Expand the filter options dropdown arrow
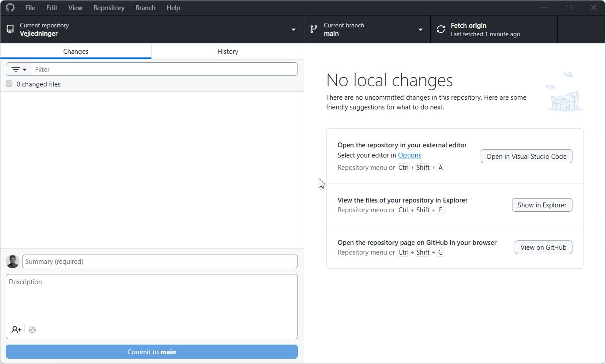Image resolution: width=606 pixels, height=364 pixels. point(23,69)
